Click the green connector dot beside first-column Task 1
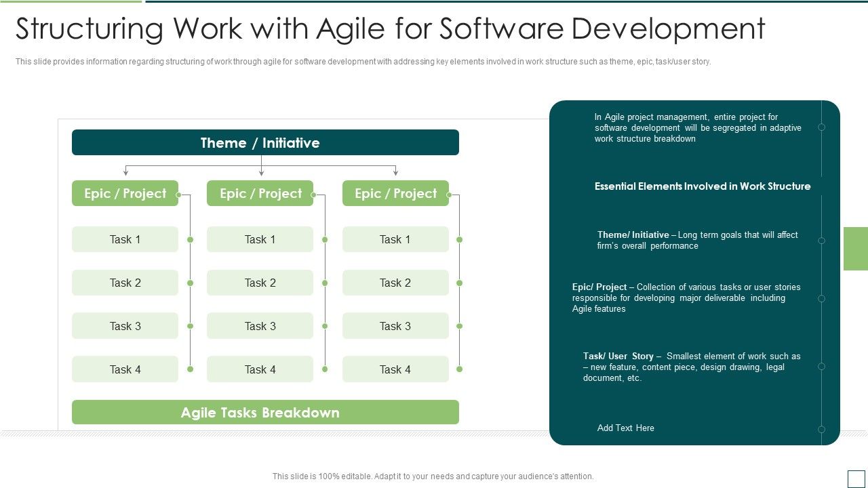 coord(190,239)
